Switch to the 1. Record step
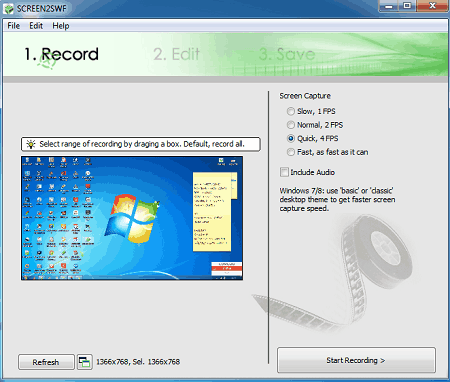Screen dimensions: 450x382 [62, 54]
